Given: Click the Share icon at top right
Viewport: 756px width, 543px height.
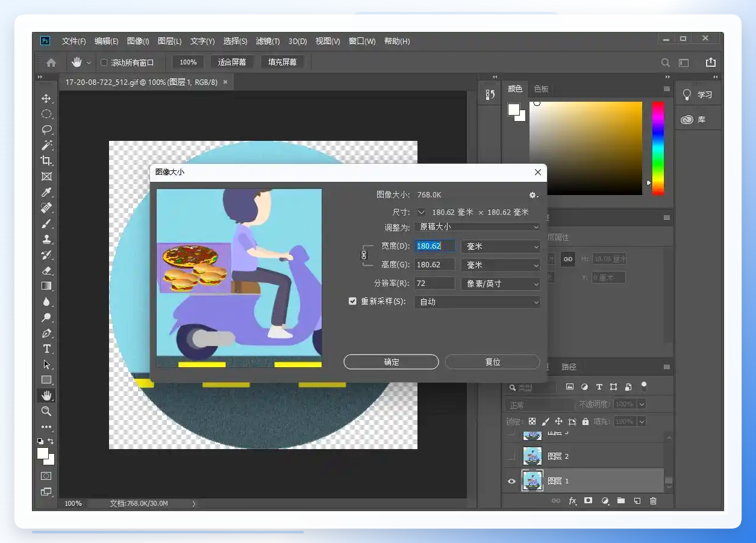Looking at the screenshot, I should (x=711, y=62).
